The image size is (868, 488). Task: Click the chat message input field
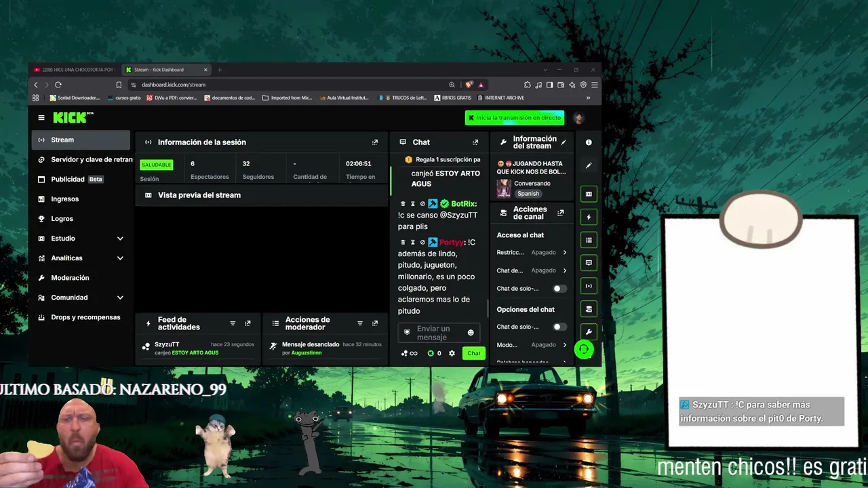(x=439, y=333)
